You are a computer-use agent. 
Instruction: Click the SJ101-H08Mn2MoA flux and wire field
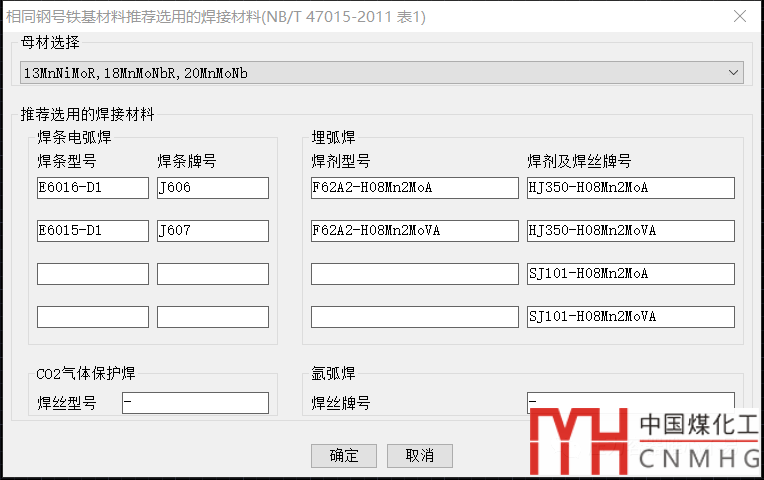click(631, 274)
